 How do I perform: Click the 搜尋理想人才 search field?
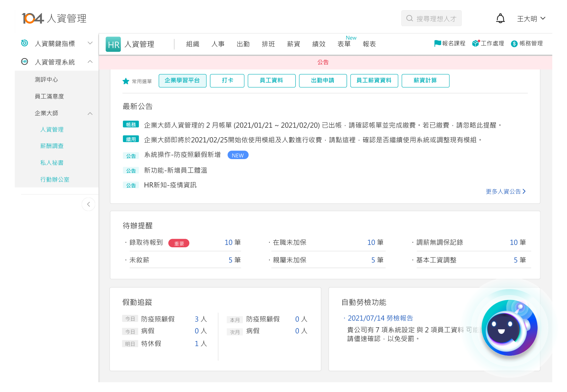[431, 18]
